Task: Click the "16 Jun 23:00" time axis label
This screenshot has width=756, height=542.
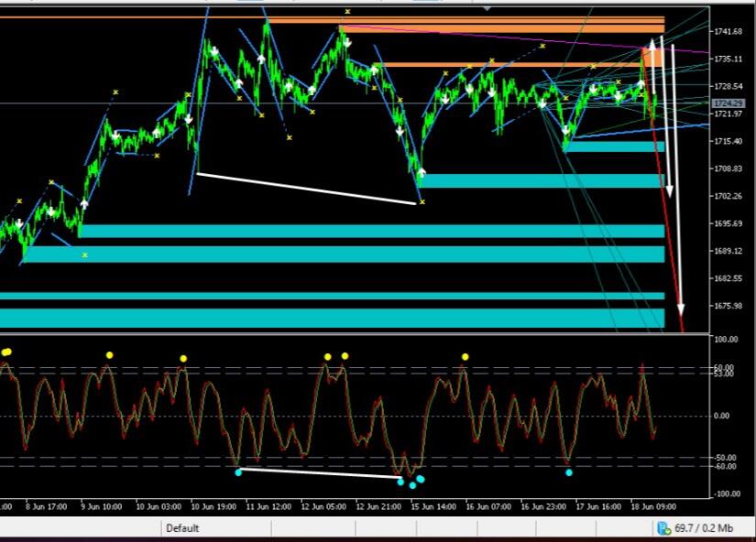Action: (x=543, y=507)
